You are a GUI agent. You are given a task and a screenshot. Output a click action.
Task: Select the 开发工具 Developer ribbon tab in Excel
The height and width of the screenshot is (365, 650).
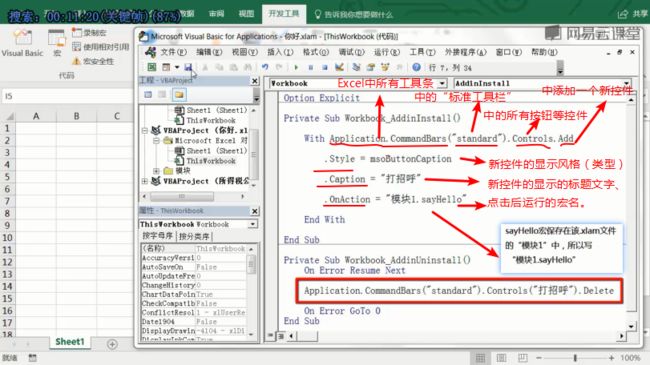284,14
